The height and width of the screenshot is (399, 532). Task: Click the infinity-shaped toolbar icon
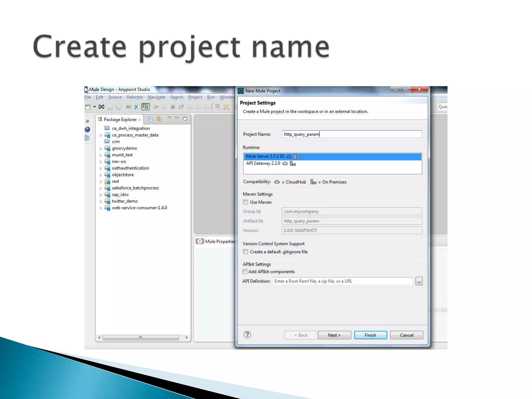pyautogui.click(x=102, y=107)
